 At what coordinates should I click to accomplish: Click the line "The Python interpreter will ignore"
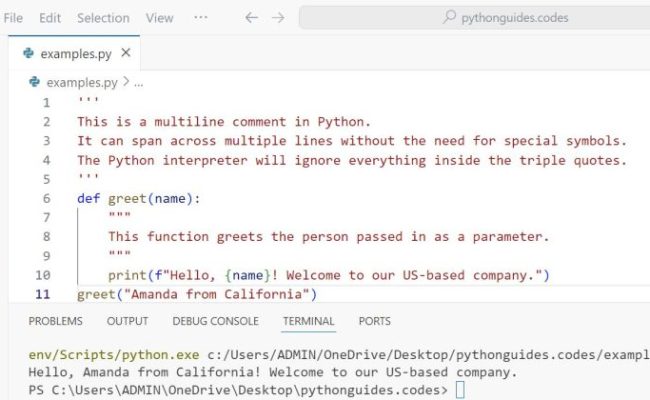point(352,160)
